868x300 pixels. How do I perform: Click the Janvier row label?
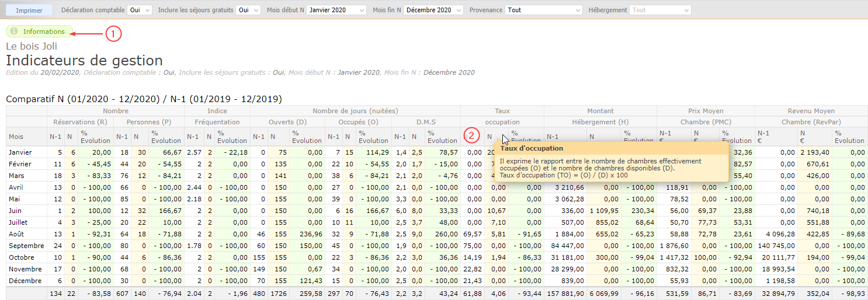tap(20, 152)
